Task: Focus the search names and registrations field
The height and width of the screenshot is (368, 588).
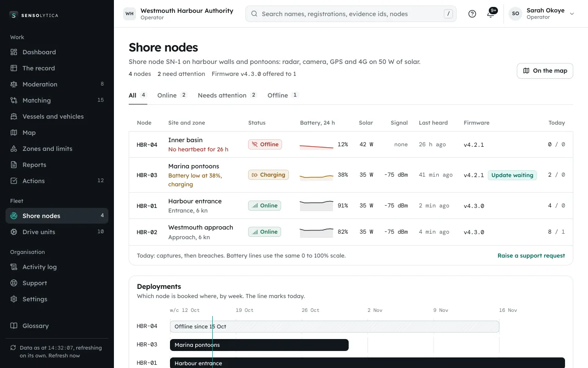Action: [x=351, y=14]
